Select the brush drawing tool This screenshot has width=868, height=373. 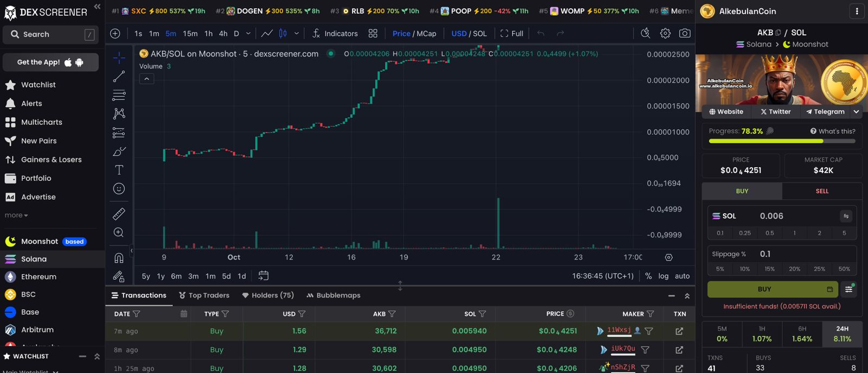(119, 151)
